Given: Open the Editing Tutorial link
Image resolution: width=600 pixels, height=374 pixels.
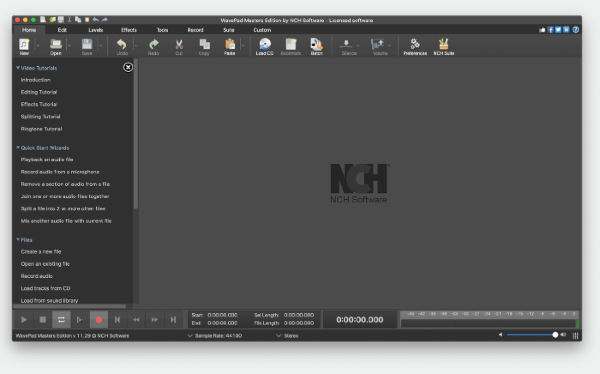Looking at the screenshot, I should tap(39, 92).
